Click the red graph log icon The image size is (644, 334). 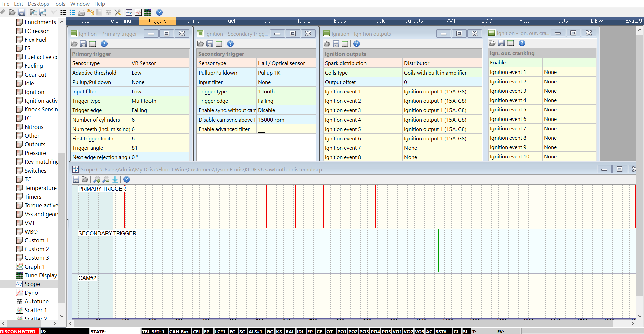coord(138,12)
